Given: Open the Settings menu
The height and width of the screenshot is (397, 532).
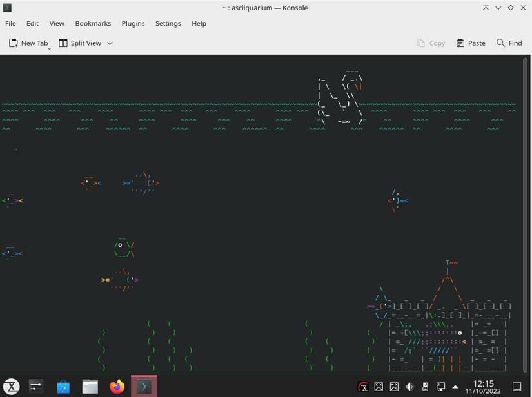Looking at the screenshot, I should [168, 23].
